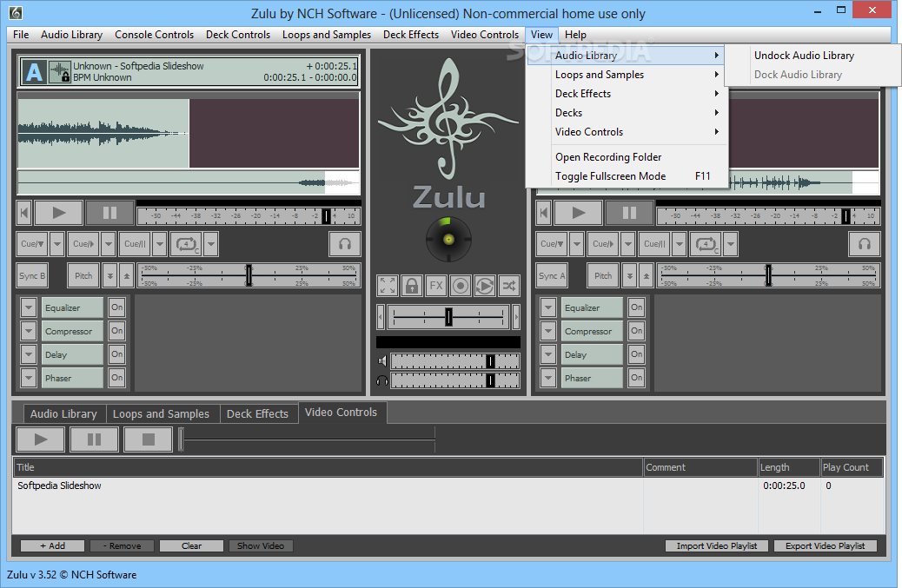Viewport: 902px width, 588px height.
Task: Pause Deck B
Action: (629, 213)
